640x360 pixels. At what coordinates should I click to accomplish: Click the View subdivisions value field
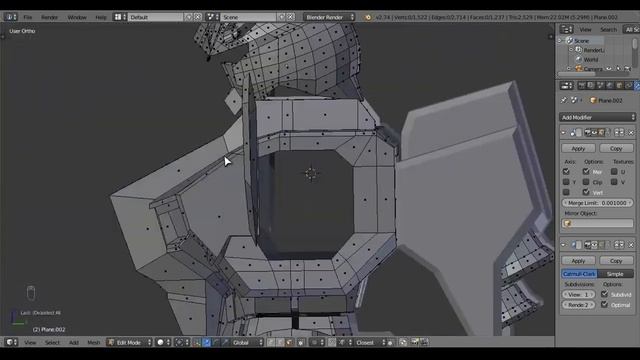(578, 294)
